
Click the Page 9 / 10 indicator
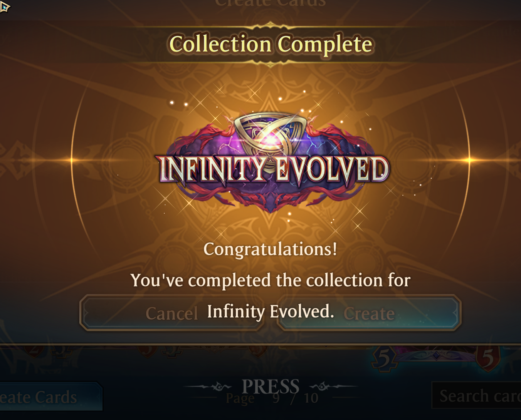click(272, 398)
